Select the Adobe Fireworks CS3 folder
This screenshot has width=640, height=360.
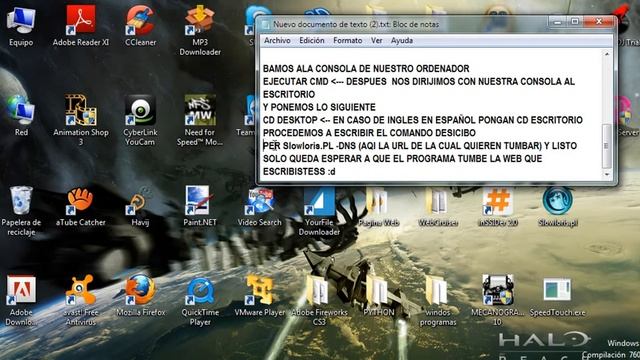point(319,301)
